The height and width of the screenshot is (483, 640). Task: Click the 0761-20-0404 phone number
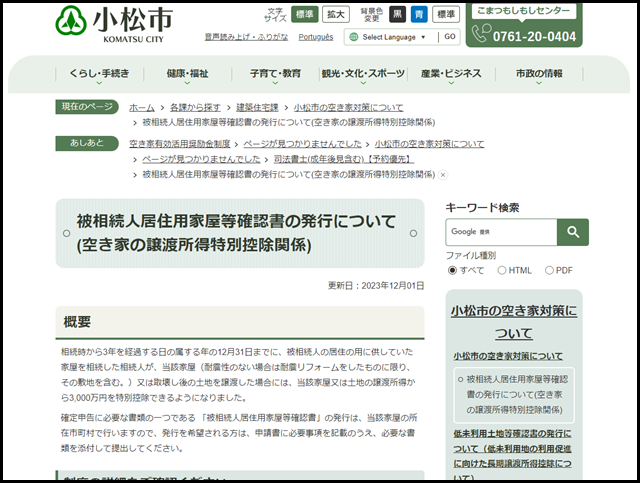[x=534, y=37]
